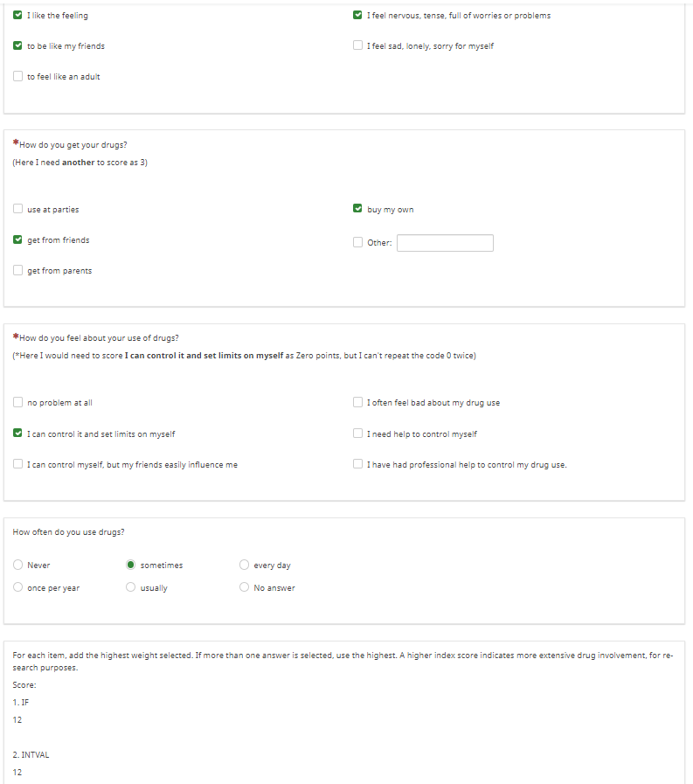The height and width of the screenshot is (784, 693).
Task: Select 'I need help to control myself'
Action: (358, 434)
